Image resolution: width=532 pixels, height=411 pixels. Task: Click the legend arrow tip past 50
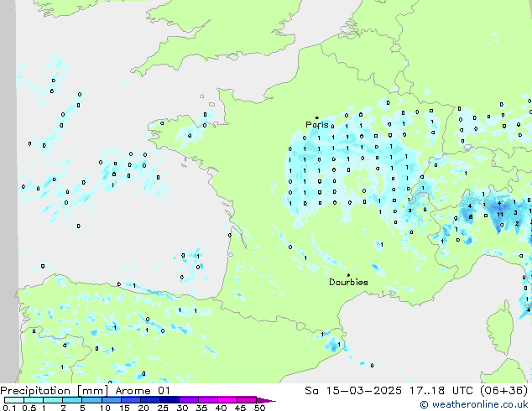[x=266, y=400]
